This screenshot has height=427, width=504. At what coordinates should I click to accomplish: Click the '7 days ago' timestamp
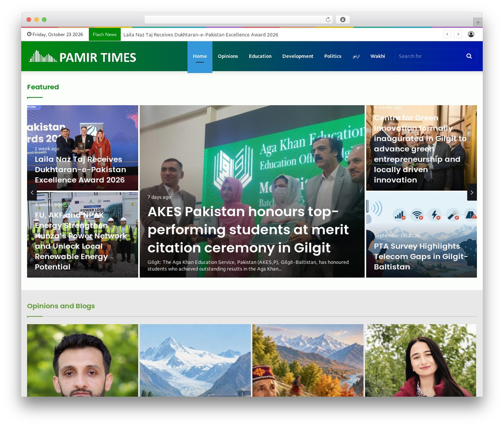coord(159,197)
